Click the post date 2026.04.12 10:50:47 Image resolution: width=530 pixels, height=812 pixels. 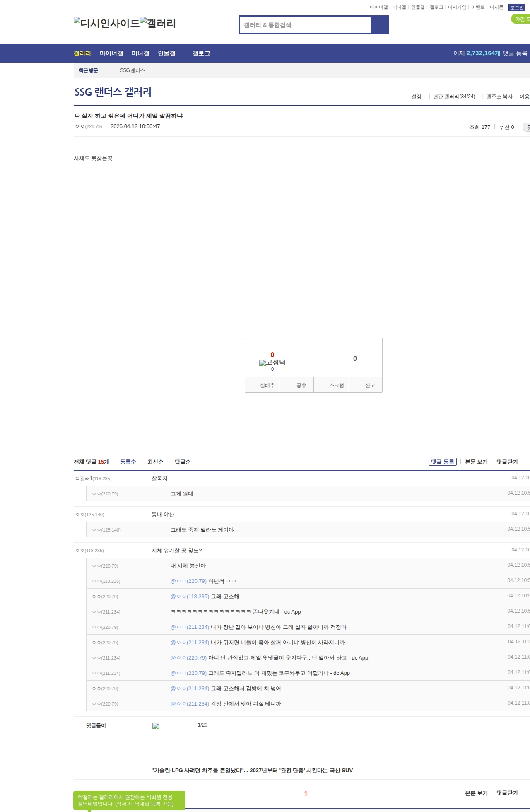(x=135, y=126)
